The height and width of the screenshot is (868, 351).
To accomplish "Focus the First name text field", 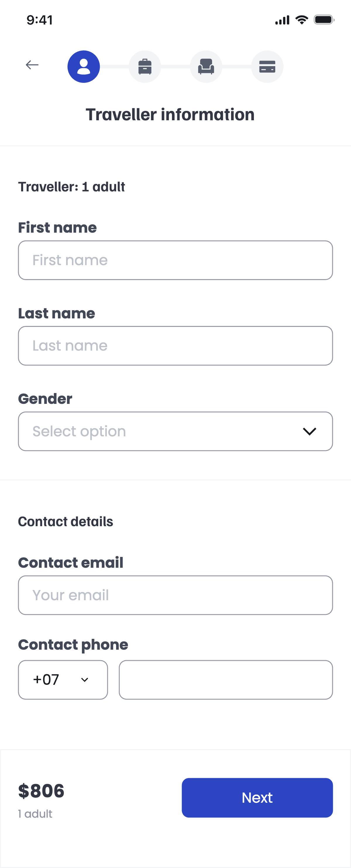I will click(175, 260).
